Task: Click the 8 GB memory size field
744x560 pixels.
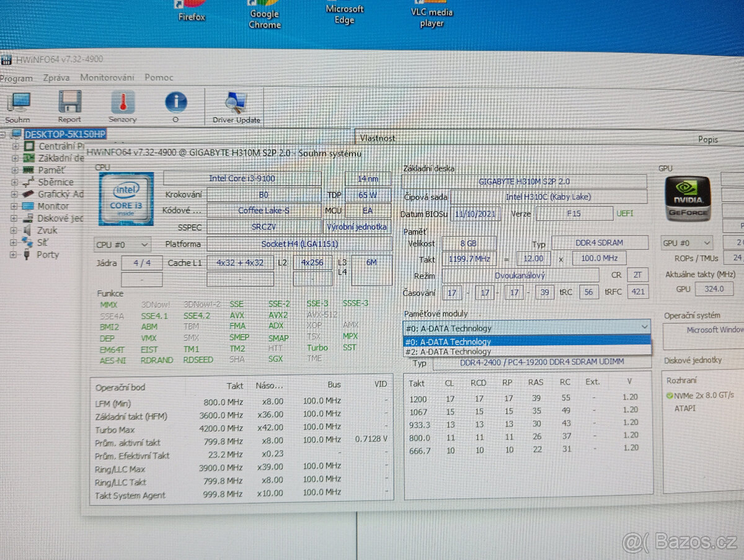Action: tap(469, 243)
